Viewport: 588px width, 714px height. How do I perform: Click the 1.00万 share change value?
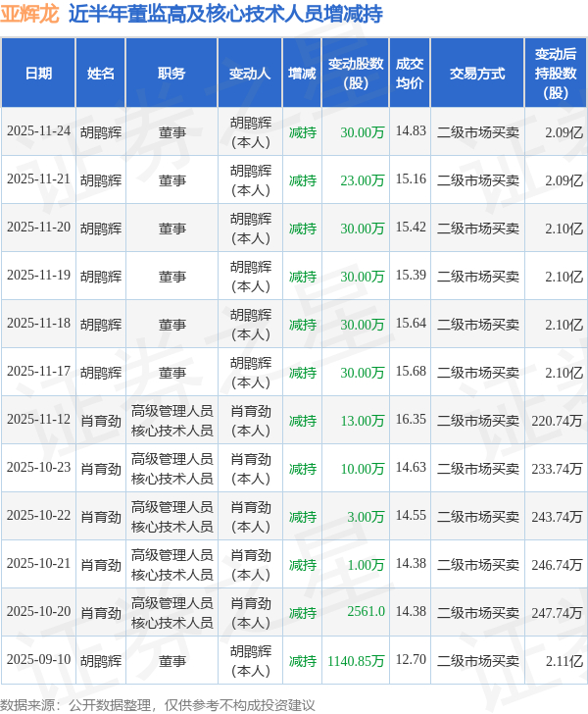366,565
